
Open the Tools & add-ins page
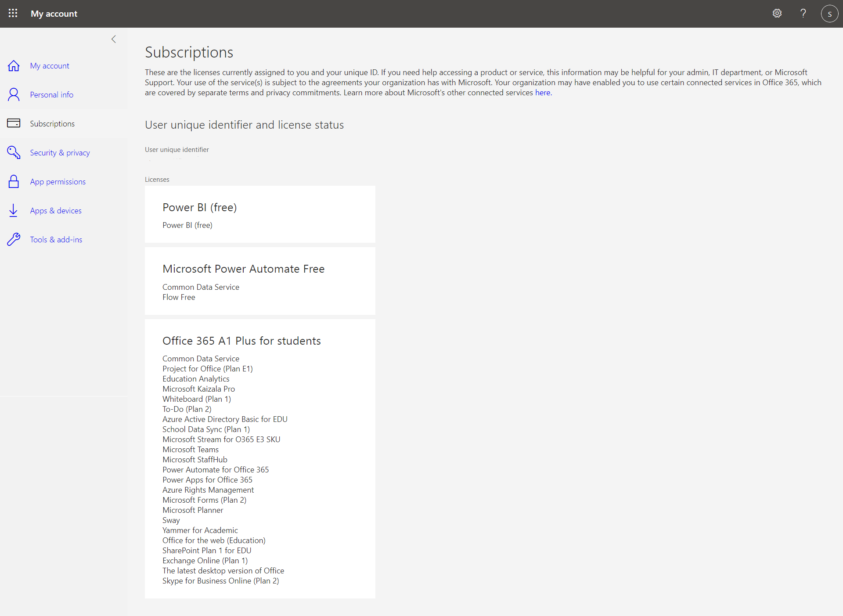tap(56, 240)
